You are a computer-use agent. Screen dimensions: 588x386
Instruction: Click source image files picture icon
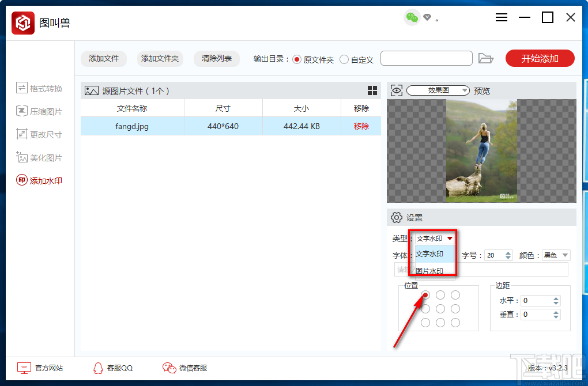(x=92, y=90)
